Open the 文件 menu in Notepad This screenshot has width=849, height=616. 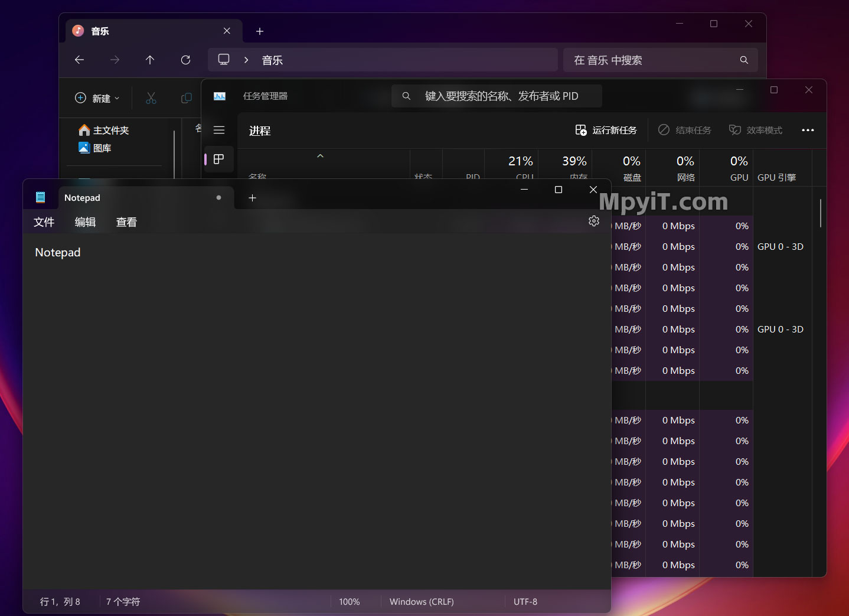[44, 222]
